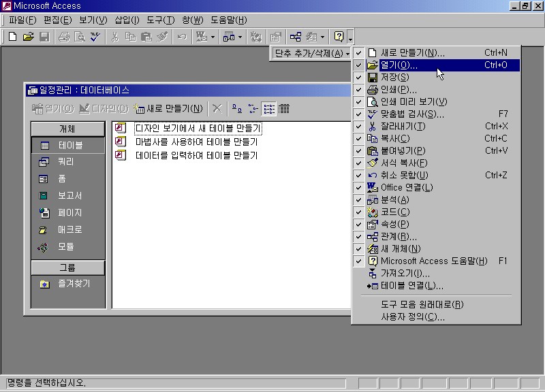Image resolution: width=545 pixels, height=392 pixels.
Task: Click the toolbar options arrow after the Help icon
Action: [x=350, y=37]
